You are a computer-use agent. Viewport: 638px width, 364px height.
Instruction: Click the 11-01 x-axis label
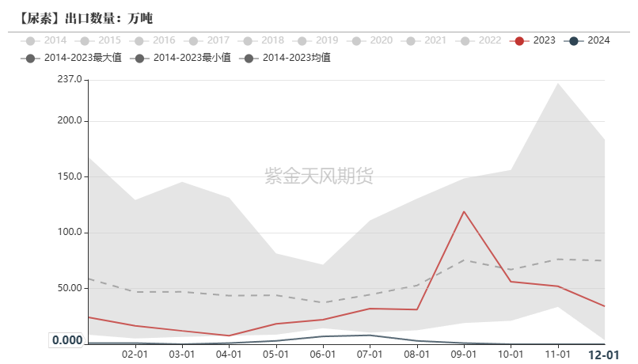coord(558,355)
